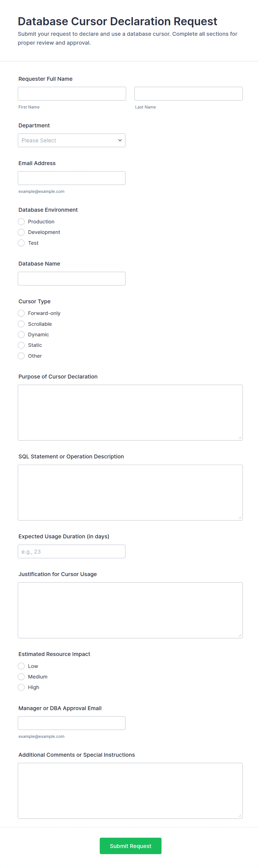Focus the Last Name input field
Image resolution: width=258 pixels, height=868 pixels.
click(x=188, y=93)
